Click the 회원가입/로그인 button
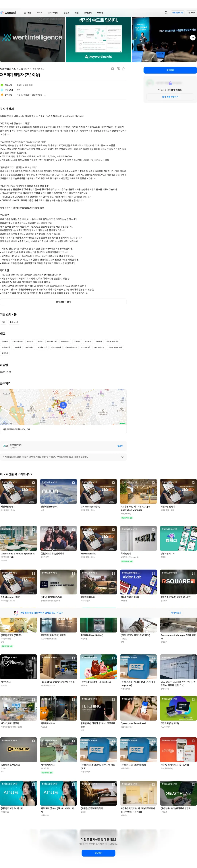 (x=177, y=13)
